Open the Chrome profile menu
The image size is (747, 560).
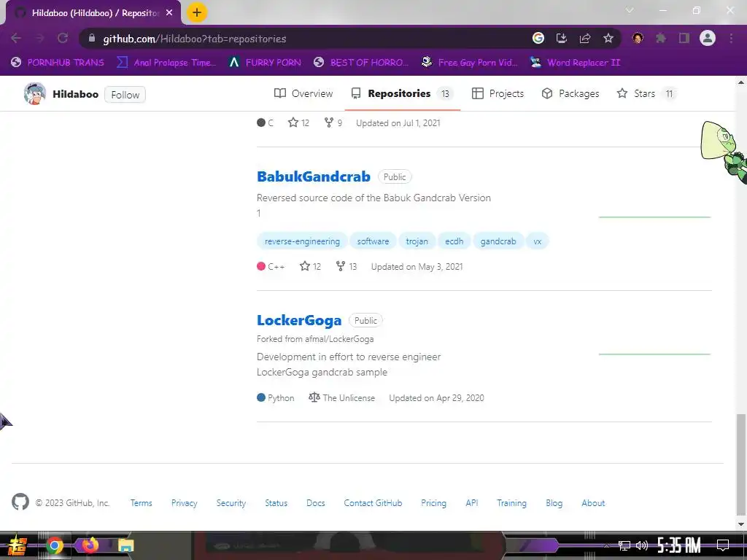[708, 38]
